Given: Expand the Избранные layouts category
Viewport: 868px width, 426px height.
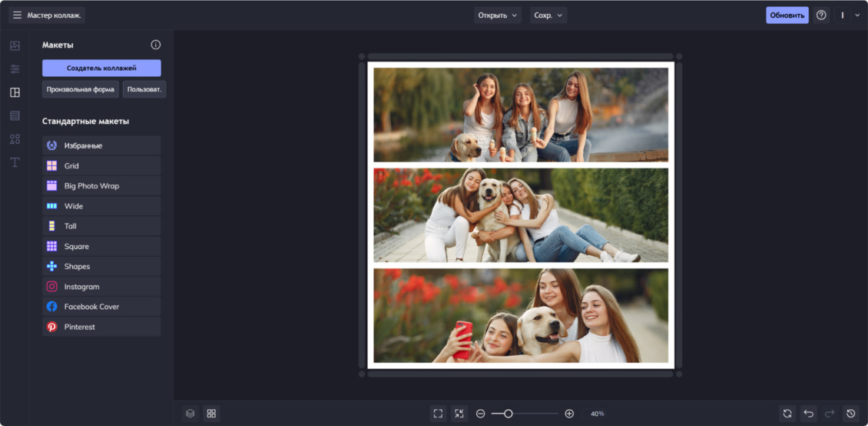Looking at the screenshot, I should tap(101, 145).
